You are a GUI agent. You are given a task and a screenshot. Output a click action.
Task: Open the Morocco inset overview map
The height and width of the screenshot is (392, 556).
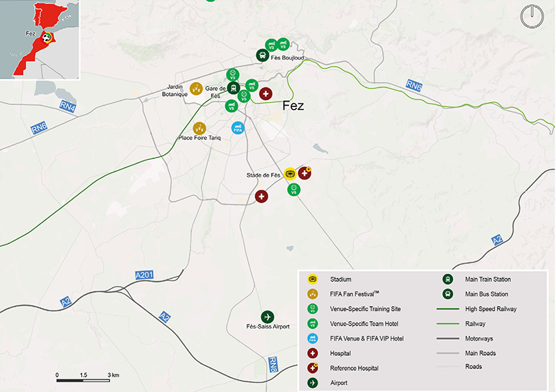coord(40,40)
